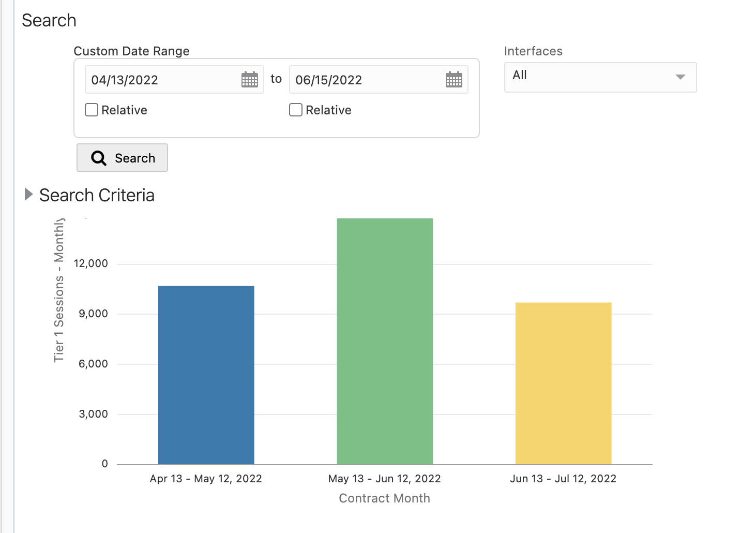The width and height of the screenshot is (756, 533).
Task: Click the Contract Month axis title
Action: click(385, 498)
